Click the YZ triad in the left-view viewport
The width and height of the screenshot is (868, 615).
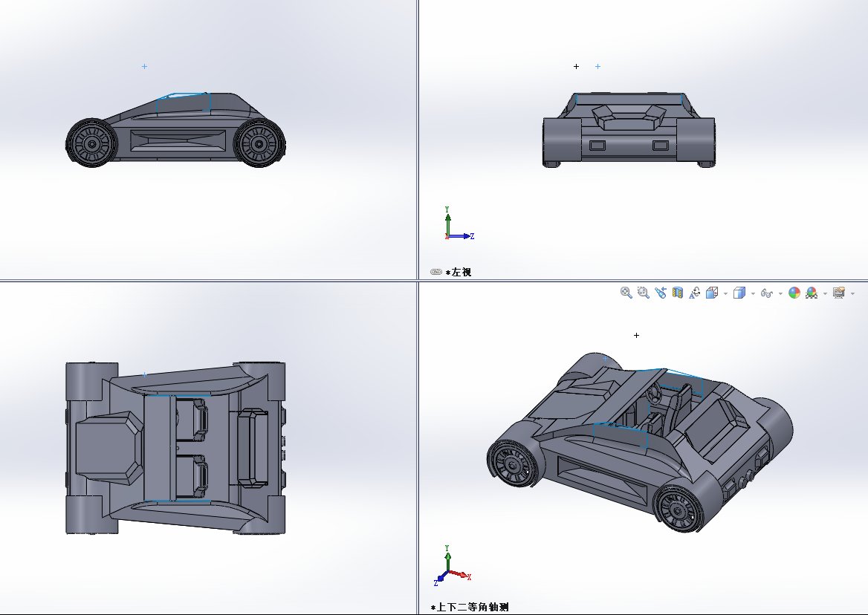tap(459, 224)
